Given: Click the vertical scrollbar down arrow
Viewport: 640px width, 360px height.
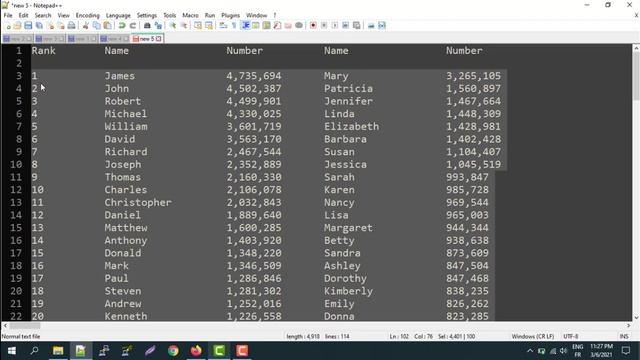Looking at the screenshot, I should pos(636,317).
